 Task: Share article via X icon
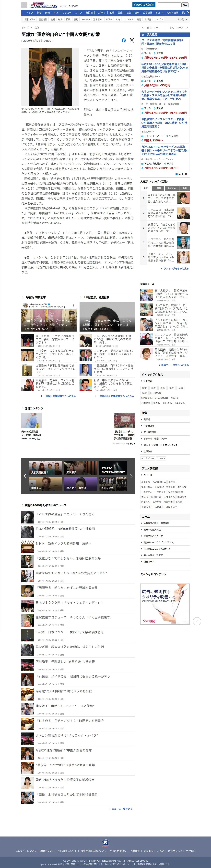pos(132,40)
